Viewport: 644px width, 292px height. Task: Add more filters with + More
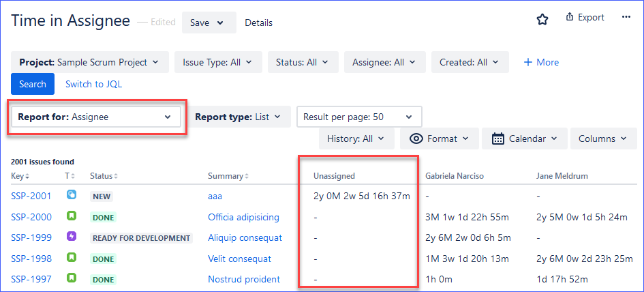pyautogui.click(x=541, y=62)
